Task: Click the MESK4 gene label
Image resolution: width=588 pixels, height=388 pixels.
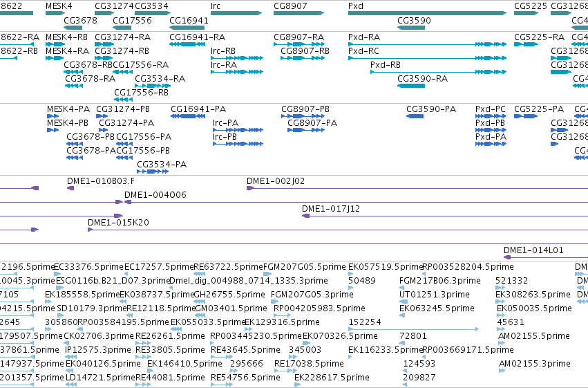Action: click(59, 6)
